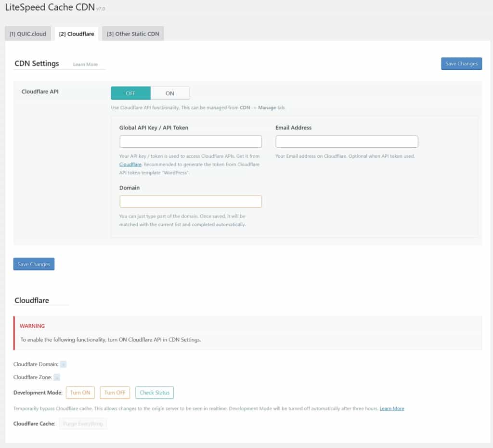Switch to the Other Static CDN tab
The height and width of the screenshot is (448, 493).
tap(133, 33)
